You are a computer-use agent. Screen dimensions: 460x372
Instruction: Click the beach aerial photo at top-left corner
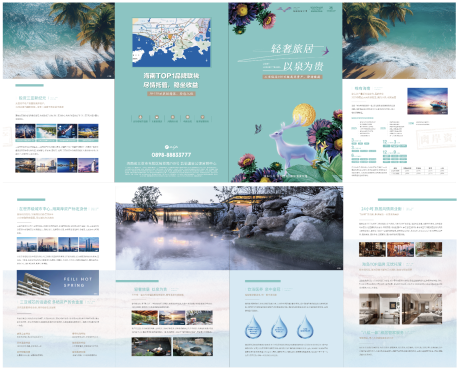point(59,41)
